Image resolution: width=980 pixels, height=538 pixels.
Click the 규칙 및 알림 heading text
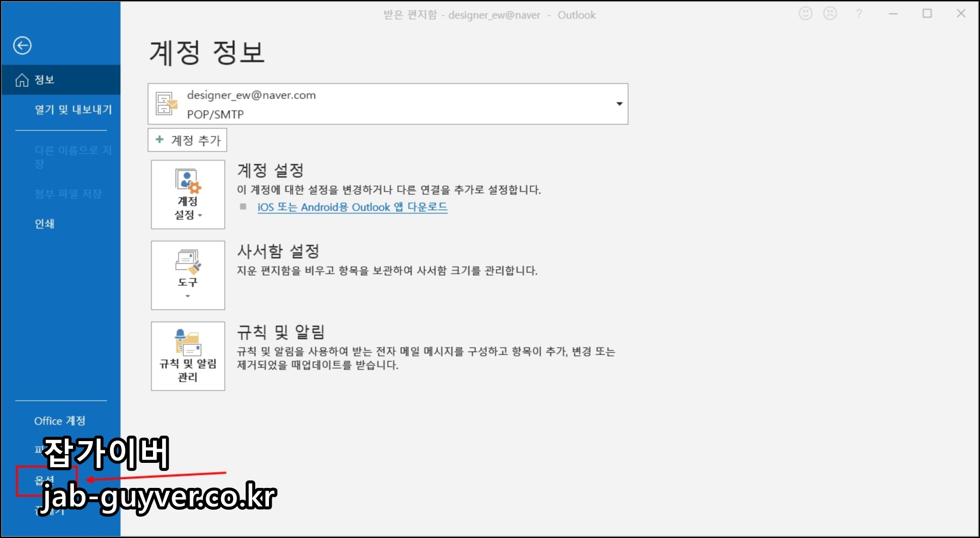[x=281, y=332]
